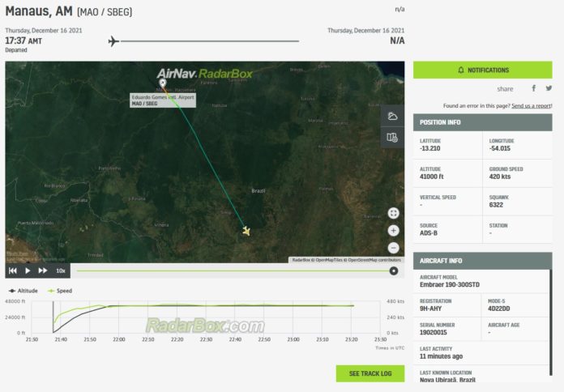Click the OpenStreetMap contributors attribution

coord(374,260)
